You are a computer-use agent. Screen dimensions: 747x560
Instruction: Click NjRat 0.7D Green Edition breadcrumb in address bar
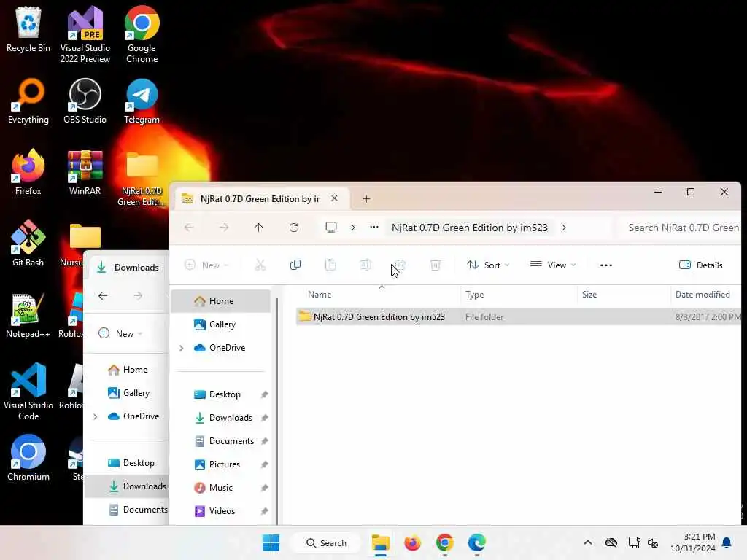(470, 227)
